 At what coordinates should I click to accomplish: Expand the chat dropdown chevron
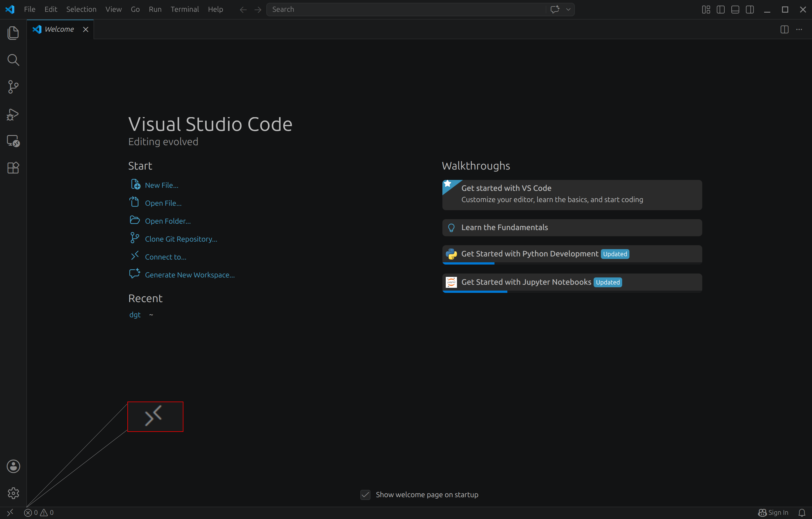pos(568,10)
